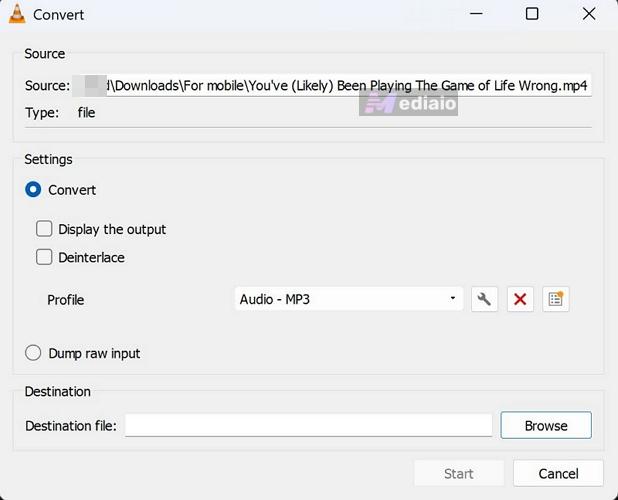Image resolution: width=618 pixels, height=500 pixels.
Task: Maximize the Convert dialog window
Action: click(532, 14)
